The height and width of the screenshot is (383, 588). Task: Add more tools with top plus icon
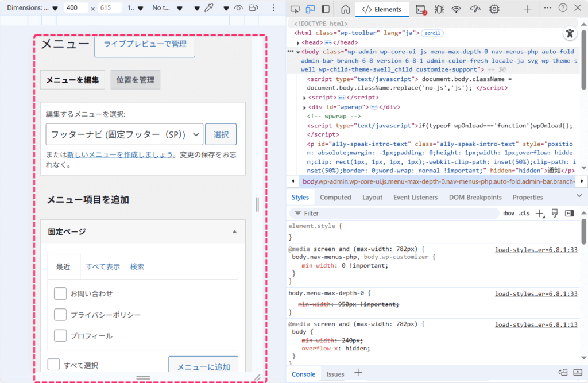click(528, 9)
